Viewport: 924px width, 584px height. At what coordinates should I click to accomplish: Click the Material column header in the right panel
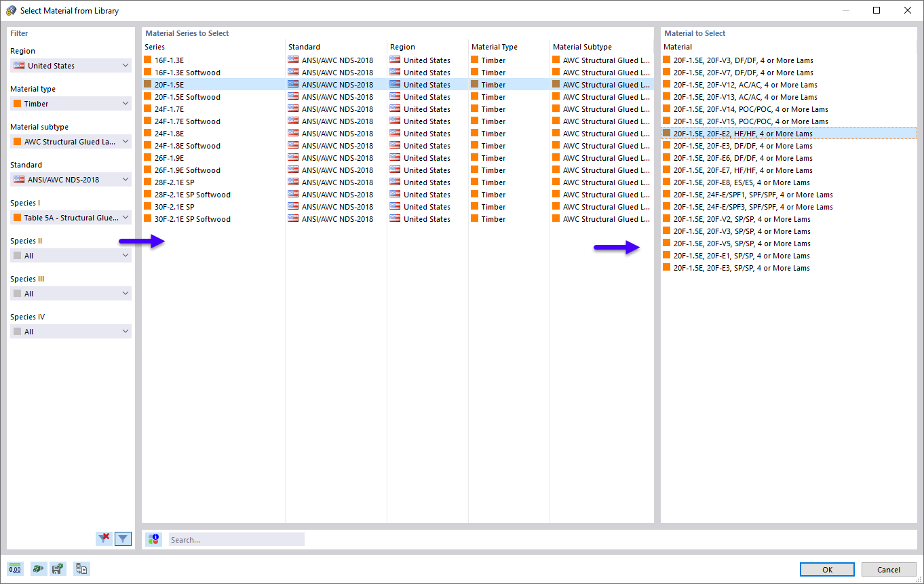tap(789, 47)
